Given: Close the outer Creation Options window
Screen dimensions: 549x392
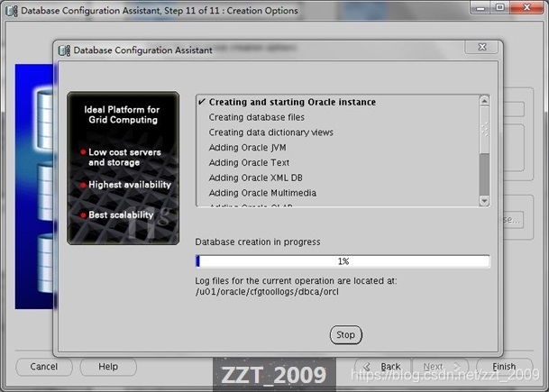Looking at the screenshot, I should point(527,7).
